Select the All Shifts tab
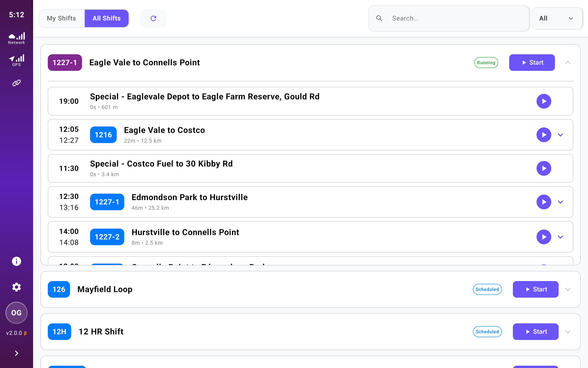The height and width of the screenshot is (368, 588). coord(107,18)
